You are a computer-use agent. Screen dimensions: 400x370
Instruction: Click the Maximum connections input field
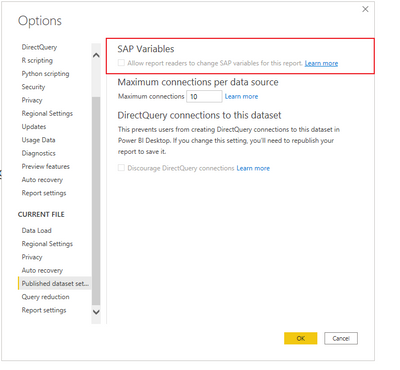(204, 96)
